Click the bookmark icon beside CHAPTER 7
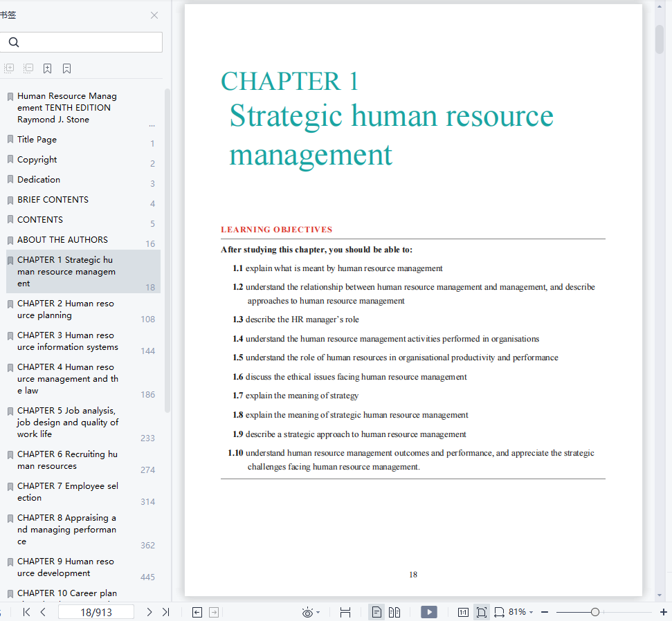The width and height of the screenshot is (672, 621). [10, 487]
